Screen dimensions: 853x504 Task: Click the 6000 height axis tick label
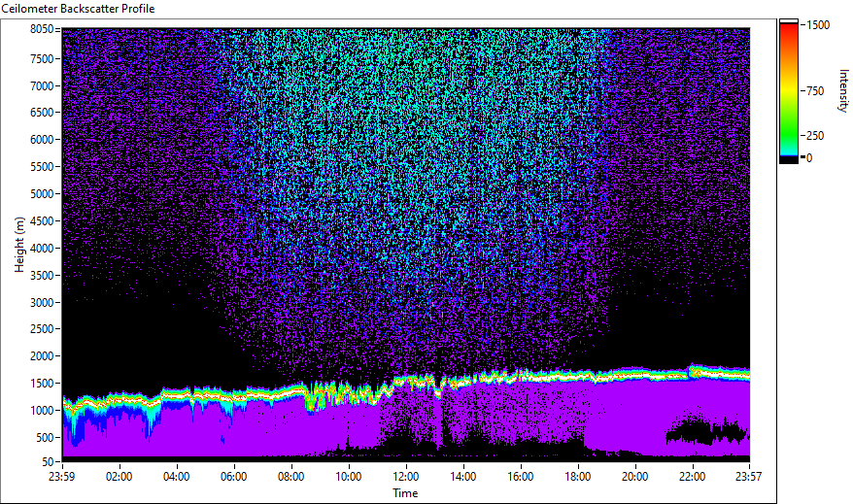pyautogui.click(x=42, y=140)
